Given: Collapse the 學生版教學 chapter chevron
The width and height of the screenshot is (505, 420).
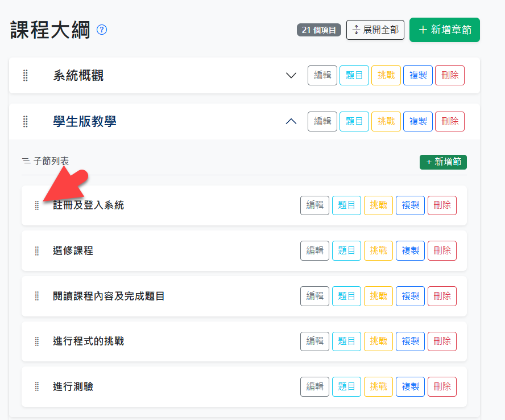Looking at the screenshot, I should pos(291,121).
